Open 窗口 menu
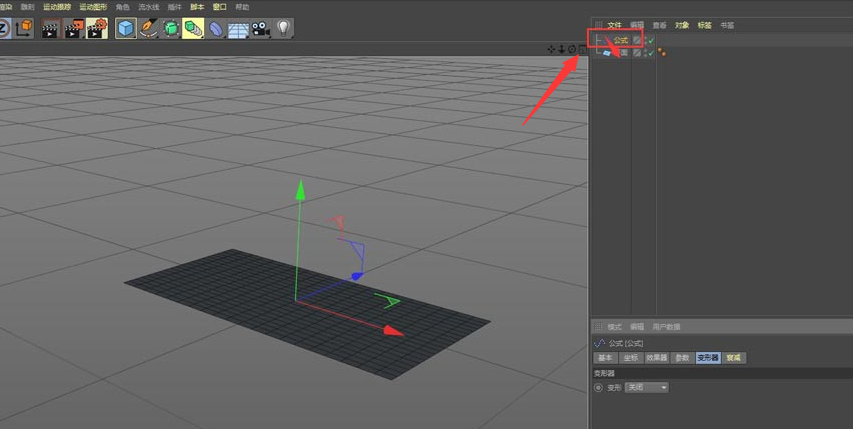 [220, 7]
